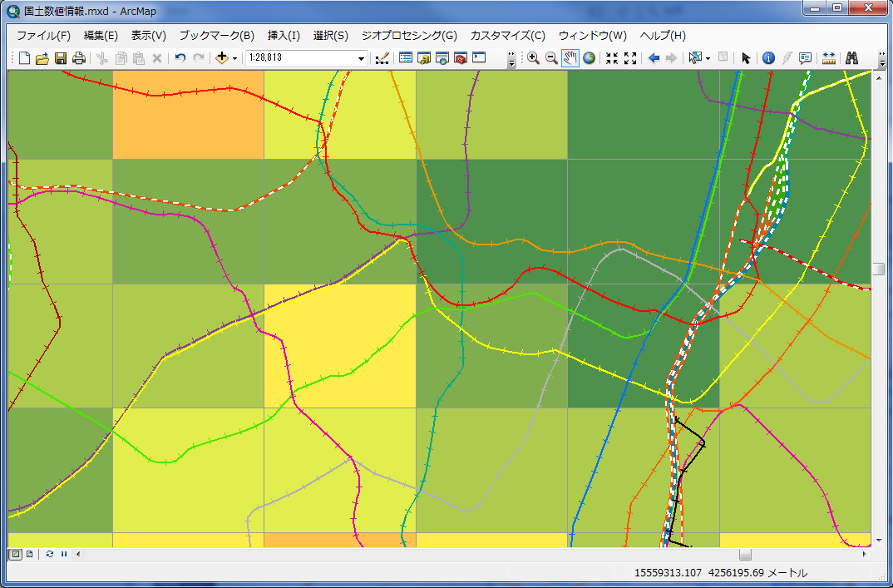Screen dimensions: 893x588
Task: Click the Full Extent globe icon
Action: 589,58
